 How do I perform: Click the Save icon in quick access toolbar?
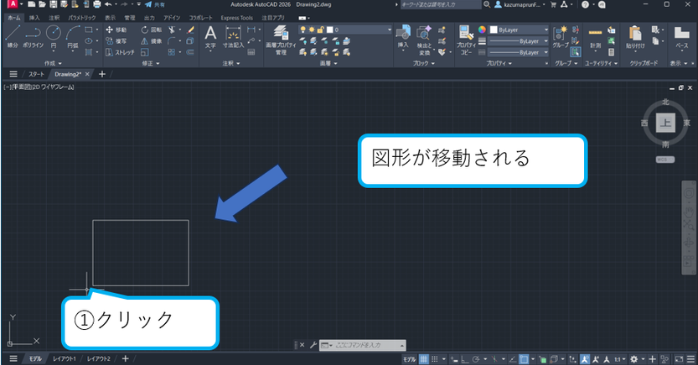(x=53, y=4)
